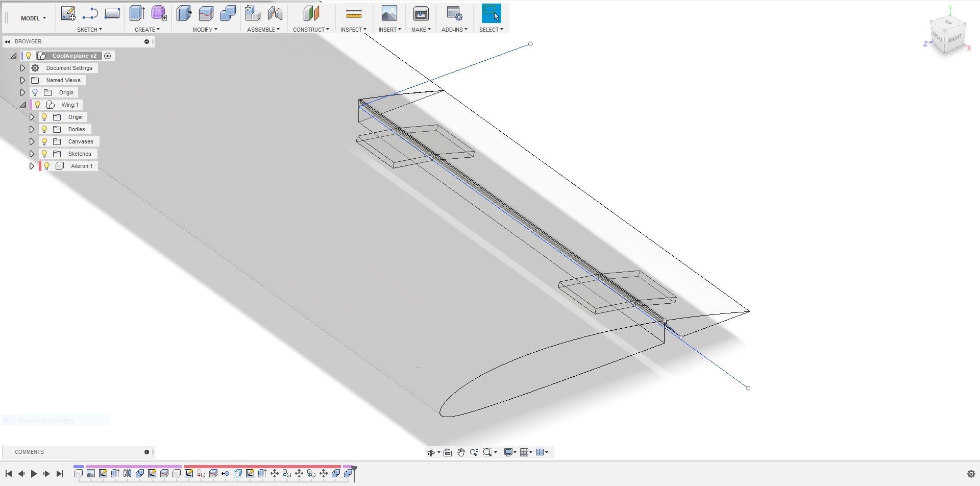Toggle visibility bulb of Sketches folder
The height and width of the screenshot is (486, 980).
point(44,154)
